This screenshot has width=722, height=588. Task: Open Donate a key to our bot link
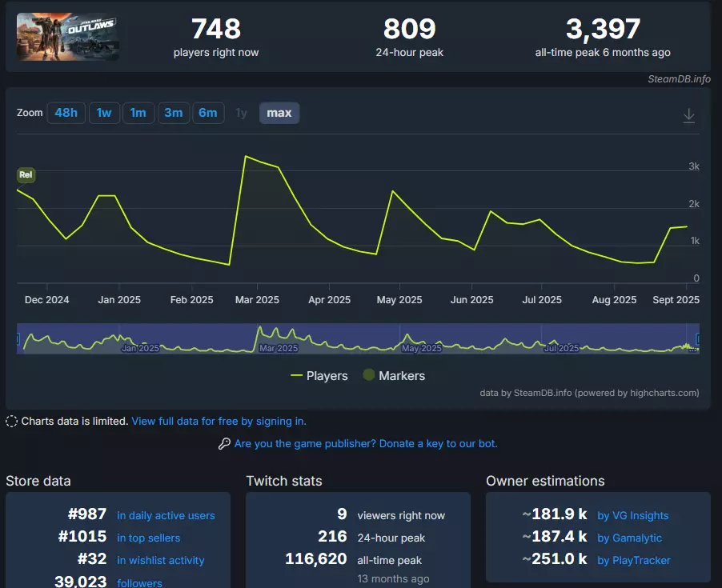(x=366, y=443)
